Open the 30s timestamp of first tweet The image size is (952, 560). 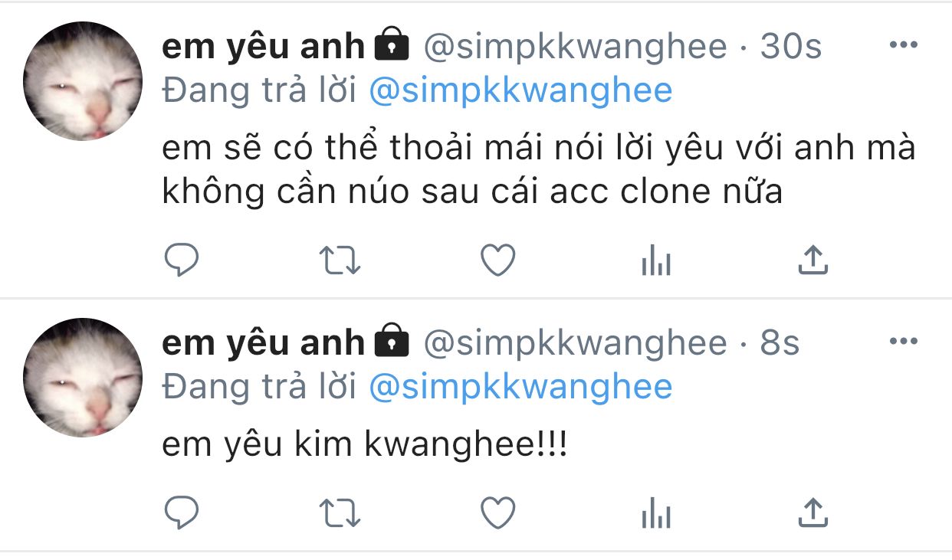pos(790,47)
